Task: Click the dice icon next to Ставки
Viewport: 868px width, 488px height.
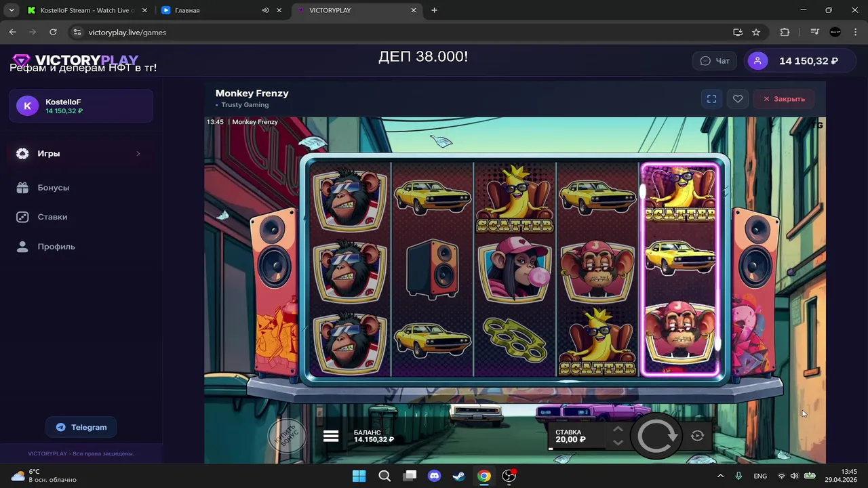Action: pyautogui.click(x=22, y=217)
